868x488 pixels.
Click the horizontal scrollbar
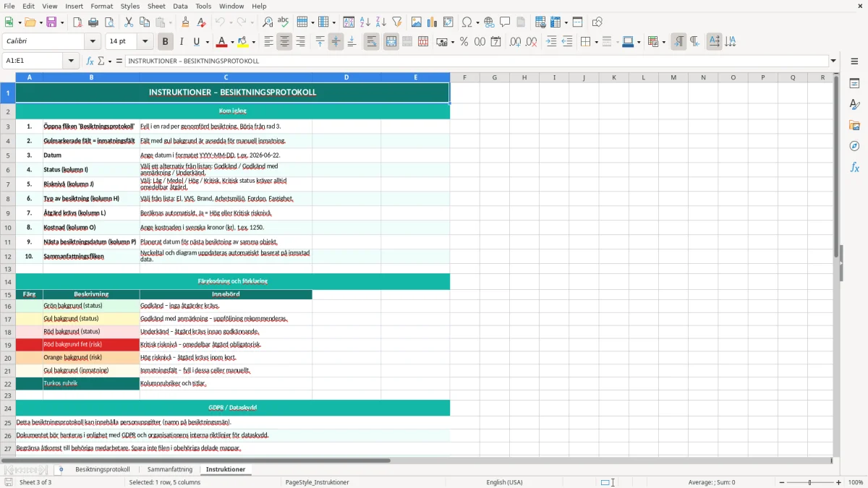(x=195, y=461)
